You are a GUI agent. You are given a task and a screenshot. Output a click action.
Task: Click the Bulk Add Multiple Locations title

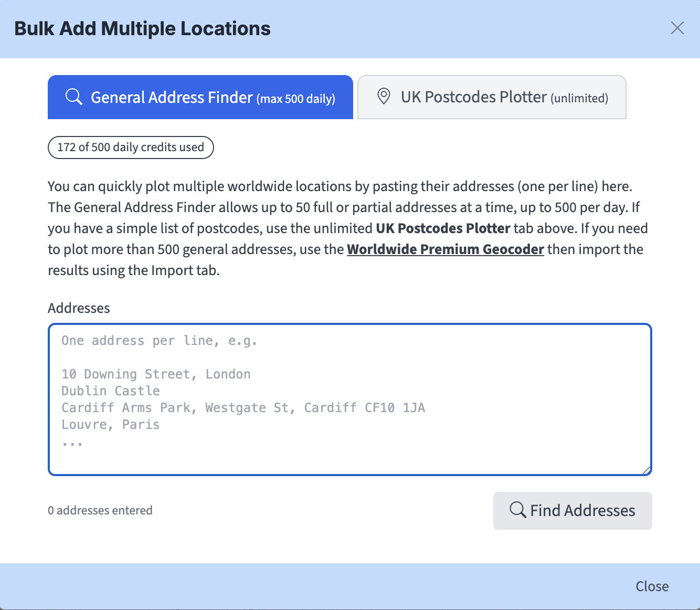pyautogui.click(x=142, y=29)
